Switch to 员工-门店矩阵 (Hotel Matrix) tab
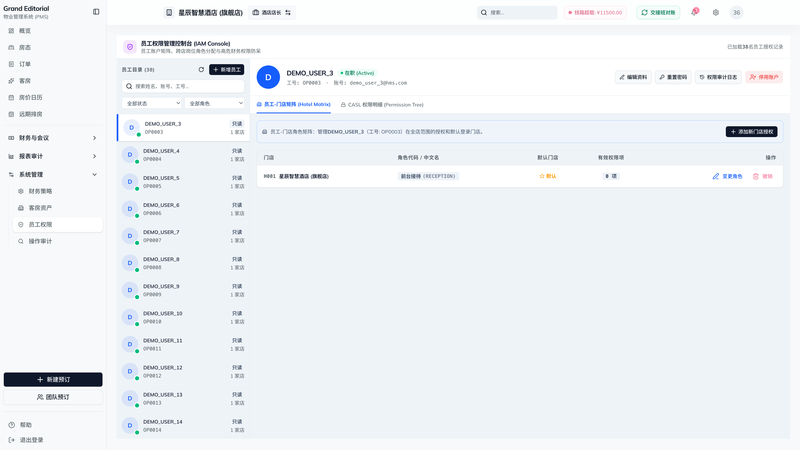 coord(293,105)
